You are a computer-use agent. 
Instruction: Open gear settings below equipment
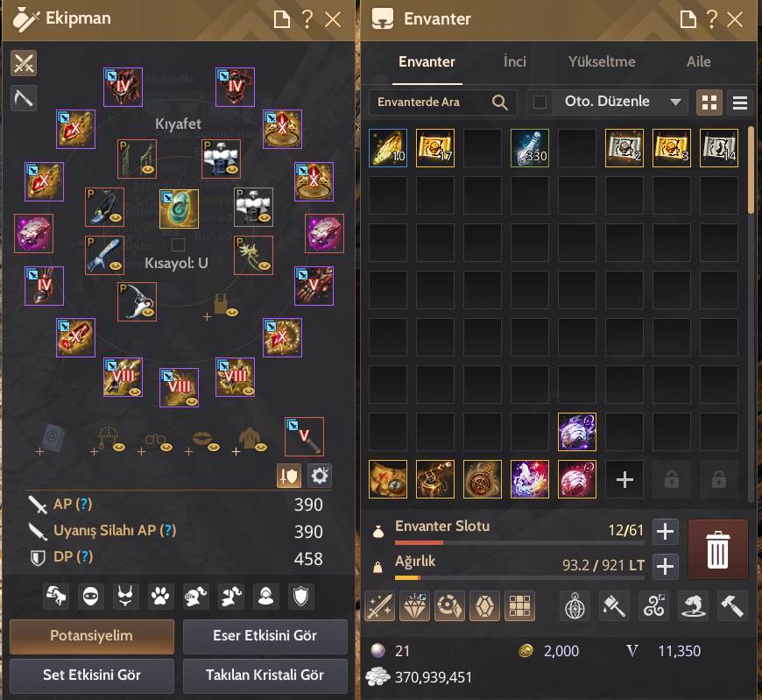(x=320, y=476)
